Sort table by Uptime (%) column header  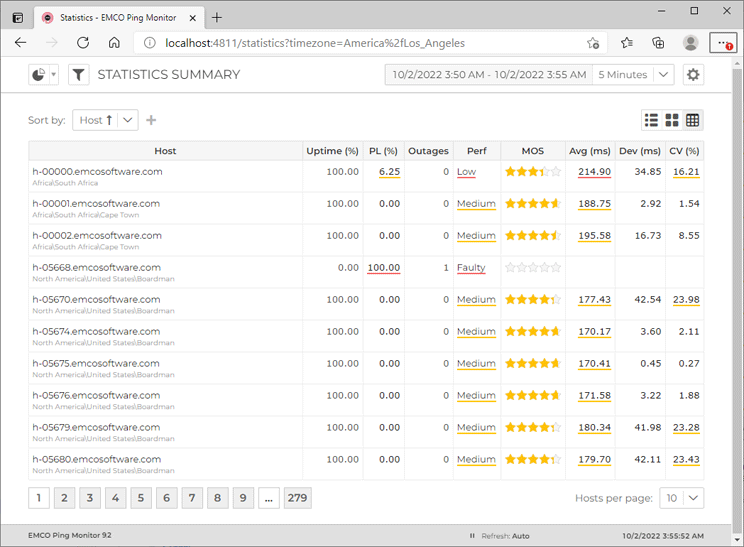[x=332, y=151]
